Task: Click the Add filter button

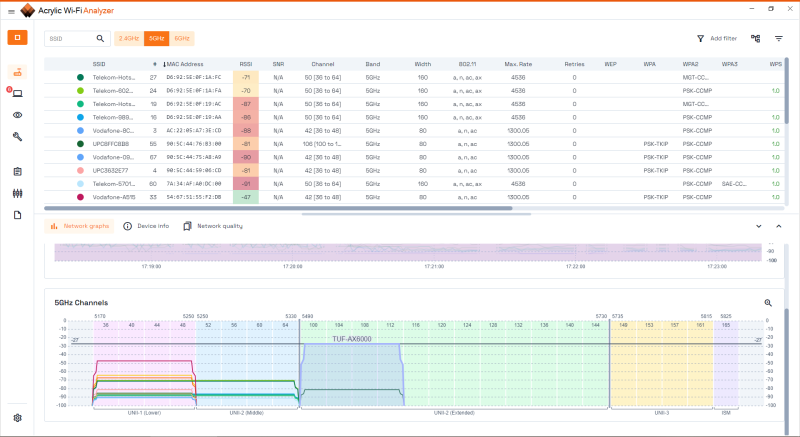Action: click(717, 38)
